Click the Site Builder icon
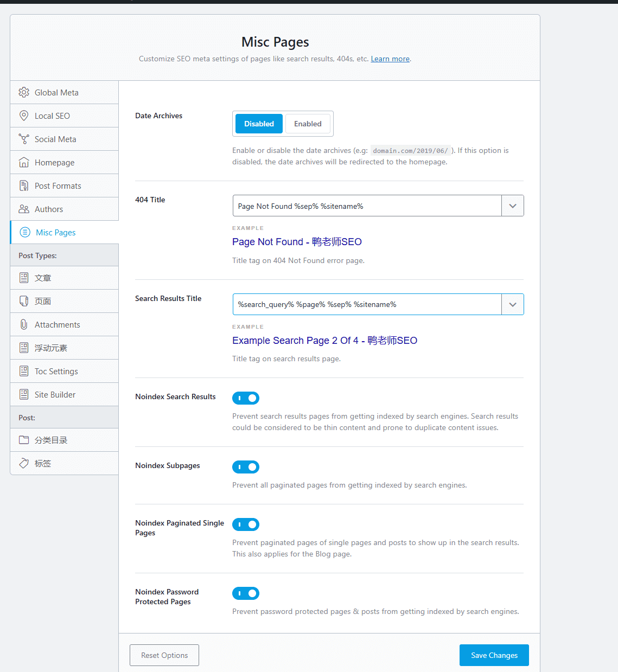 (24, 394)
